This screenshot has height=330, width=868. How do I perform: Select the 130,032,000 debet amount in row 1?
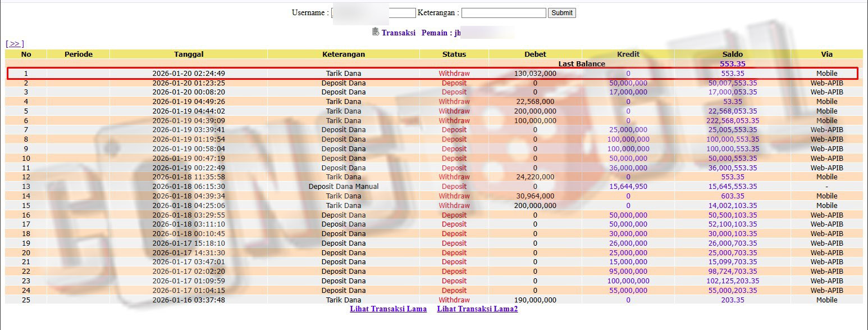[535, 74]
